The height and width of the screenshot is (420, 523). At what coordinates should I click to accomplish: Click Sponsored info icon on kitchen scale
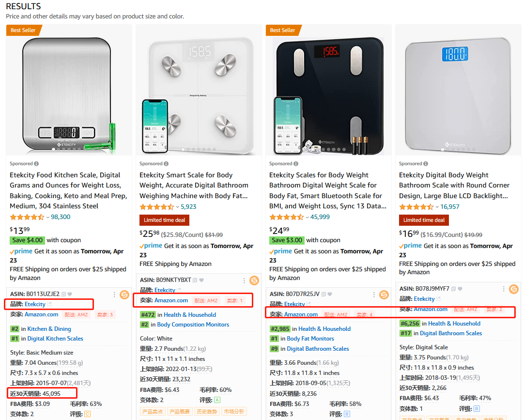pos(36,164)
